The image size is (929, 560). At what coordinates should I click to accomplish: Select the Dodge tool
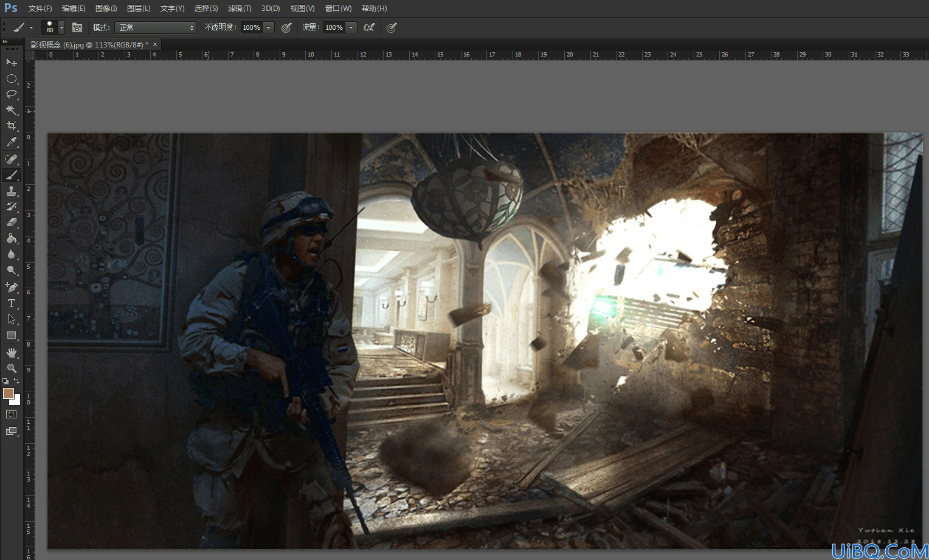tap(12, 270)
